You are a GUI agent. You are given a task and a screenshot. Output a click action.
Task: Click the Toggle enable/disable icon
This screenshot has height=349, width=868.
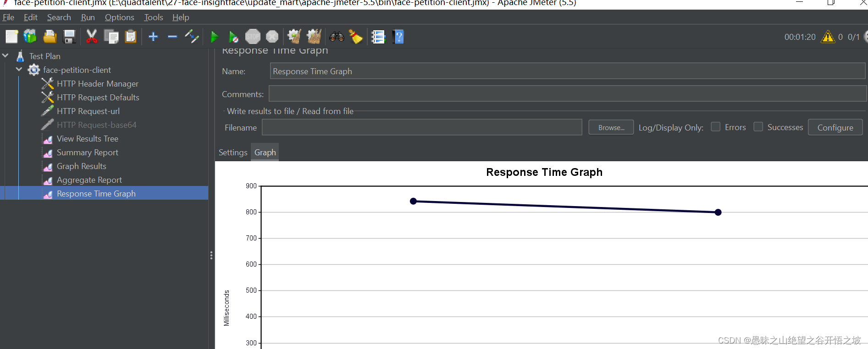click(192, 37)
